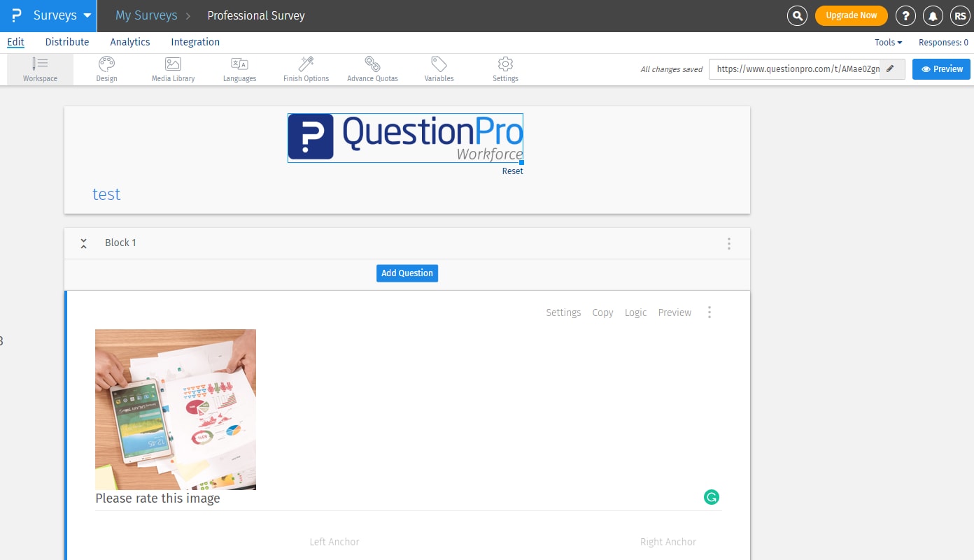Viewport: 974px width, 560px height.
Task: Click the Grammarly icon near the question text
Action: click(712, 496)
